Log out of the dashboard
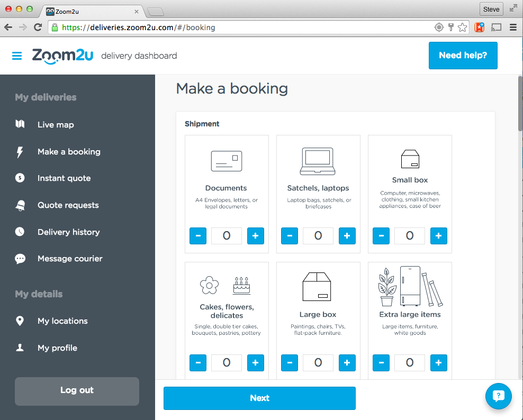523x420 pixels. [77, 391]
